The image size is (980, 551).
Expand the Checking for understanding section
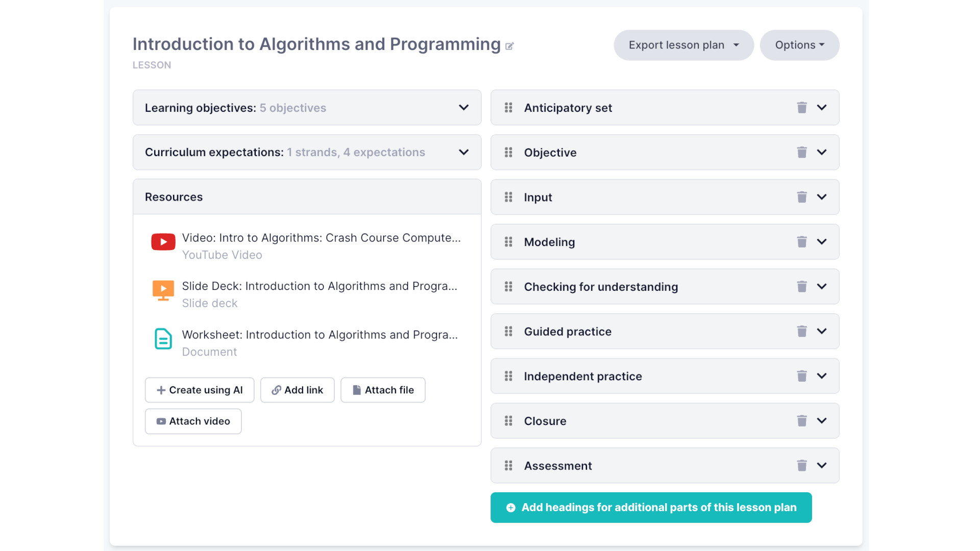pyautogui.click(x=822, y=287)
